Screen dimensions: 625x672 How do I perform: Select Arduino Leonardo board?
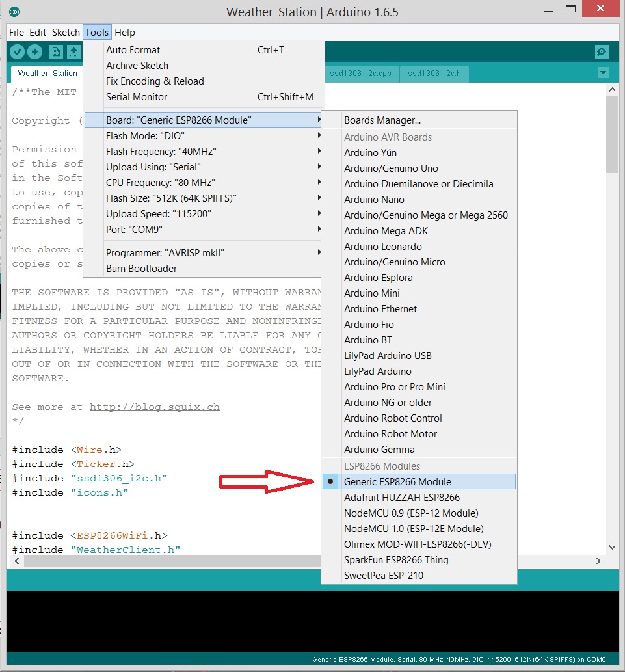point(419,247)
